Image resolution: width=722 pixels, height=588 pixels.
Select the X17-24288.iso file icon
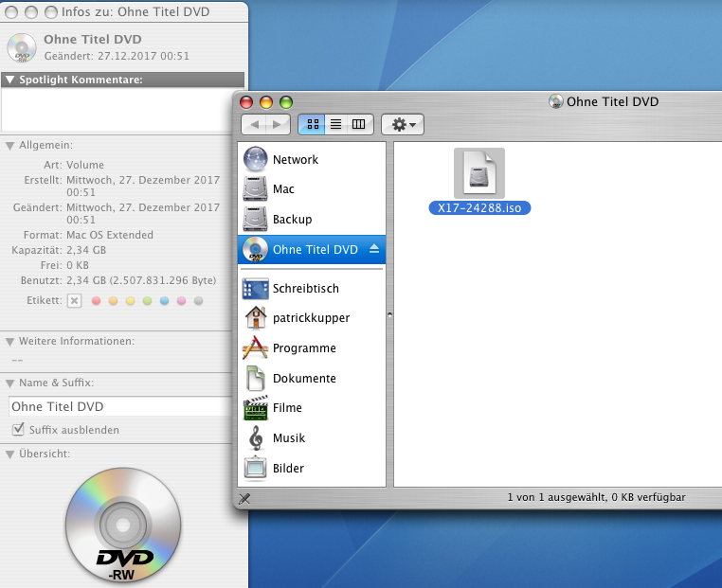[479, 173]
